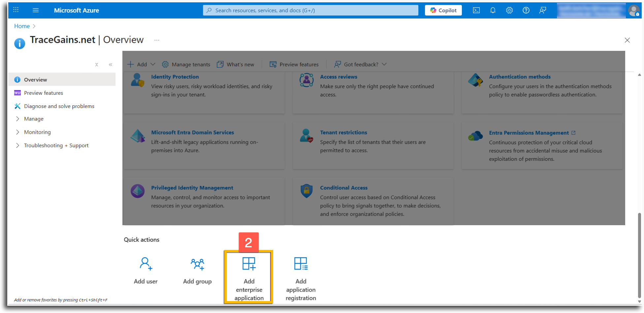
Task: Open the app launcher grid icon
Action: (x=16, y=10)
